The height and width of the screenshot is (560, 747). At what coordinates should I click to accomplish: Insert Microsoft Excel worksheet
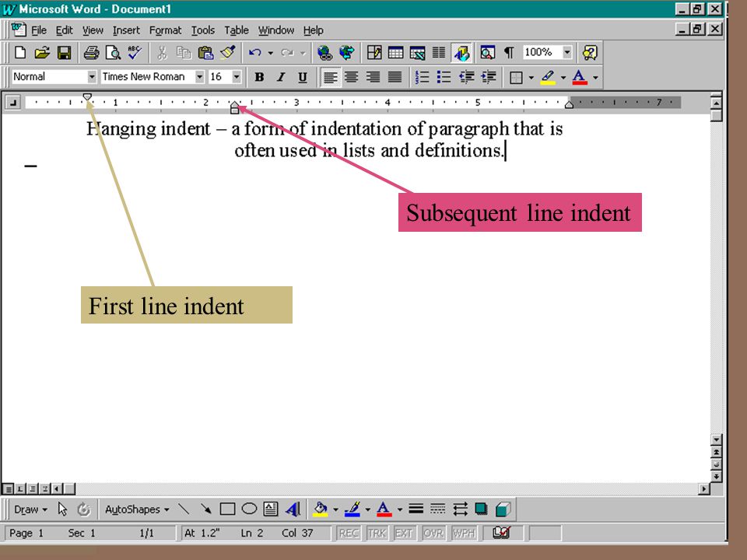417,52
